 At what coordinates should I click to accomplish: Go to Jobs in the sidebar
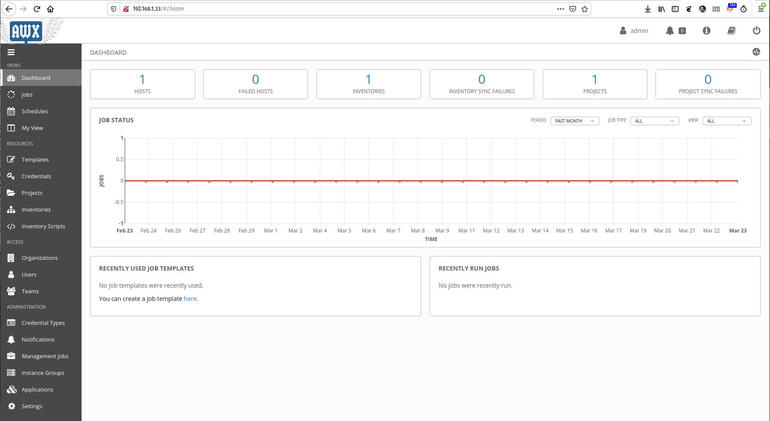coord(27,95)
